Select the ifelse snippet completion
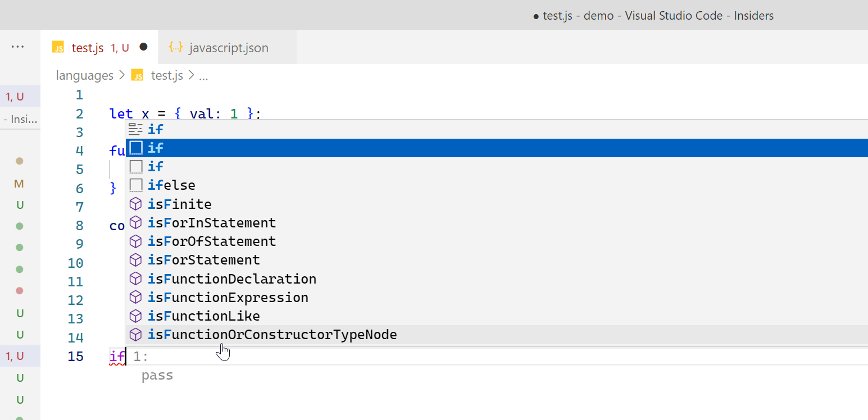Screen dimensions: 868x420 (x=171, y=185)
